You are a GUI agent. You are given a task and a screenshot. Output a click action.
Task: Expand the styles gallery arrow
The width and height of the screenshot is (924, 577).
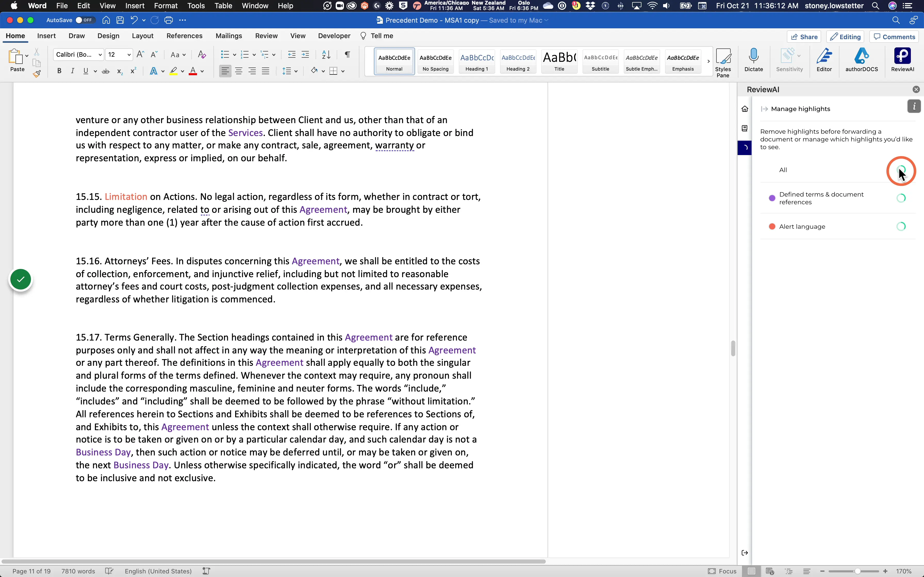coord(708,61)
